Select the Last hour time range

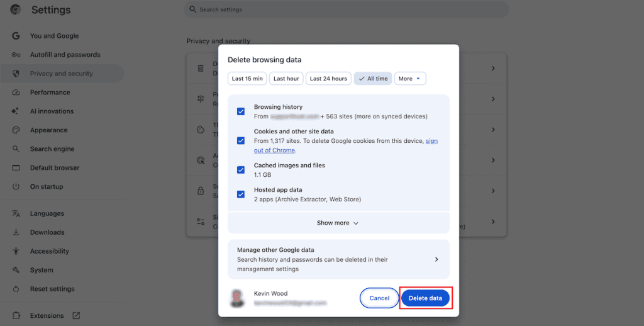[286, 79]
